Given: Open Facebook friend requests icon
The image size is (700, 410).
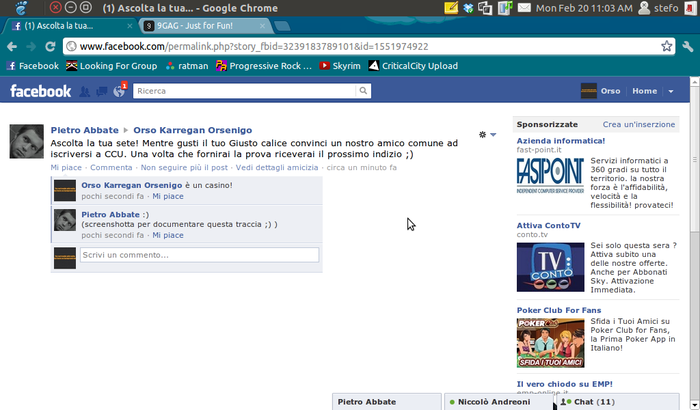Looking at the screenshot, I should [x=84, y=92].
